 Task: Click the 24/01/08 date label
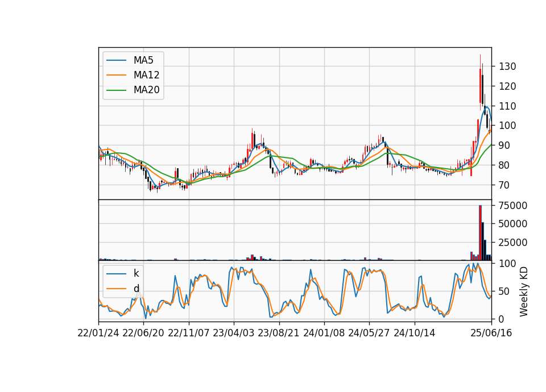pyautogui.click(x=324, y=333)
